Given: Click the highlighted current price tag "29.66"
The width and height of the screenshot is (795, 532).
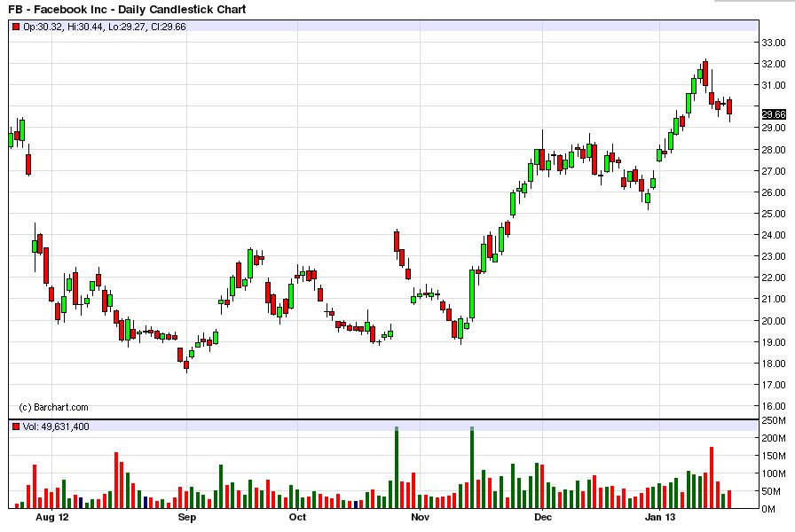Looking at the screenshot, I should click(x=774, y=114).
